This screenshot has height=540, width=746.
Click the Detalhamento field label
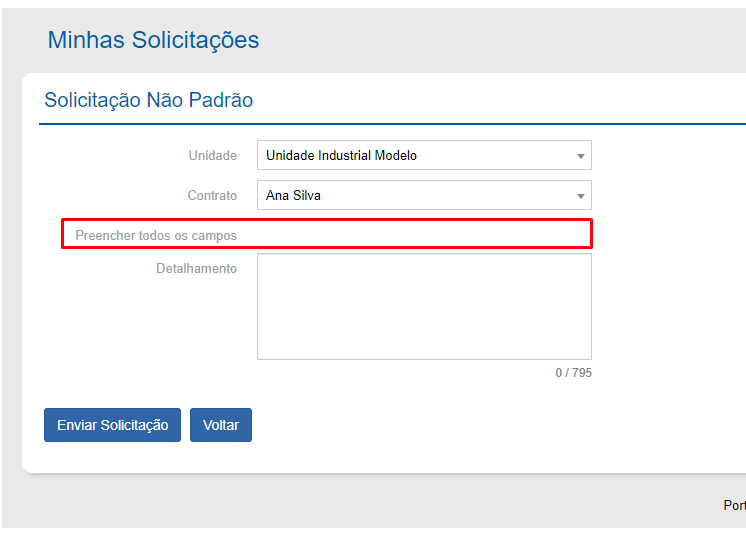pyautogui.click(x=196, y=268)
